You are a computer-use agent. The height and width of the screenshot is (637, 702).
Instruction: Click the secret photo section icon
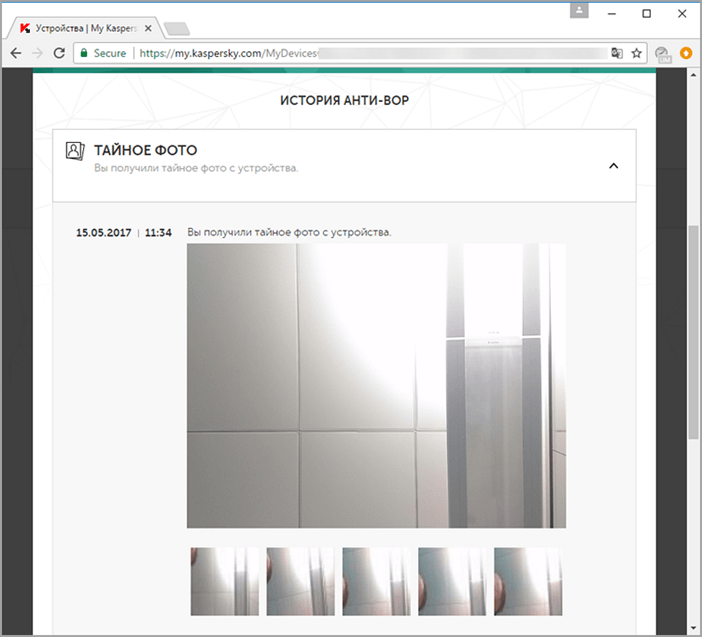(x=75, y=151)
